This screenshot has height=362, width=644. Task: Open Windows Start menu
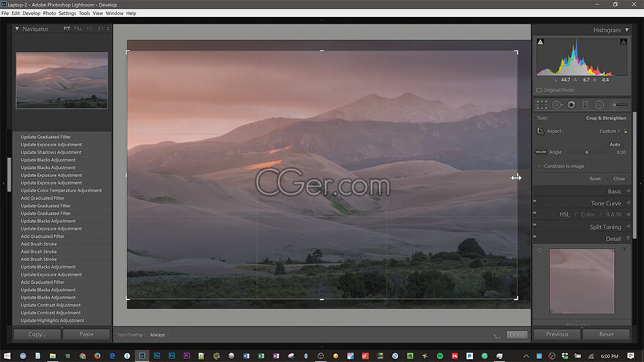7,356
